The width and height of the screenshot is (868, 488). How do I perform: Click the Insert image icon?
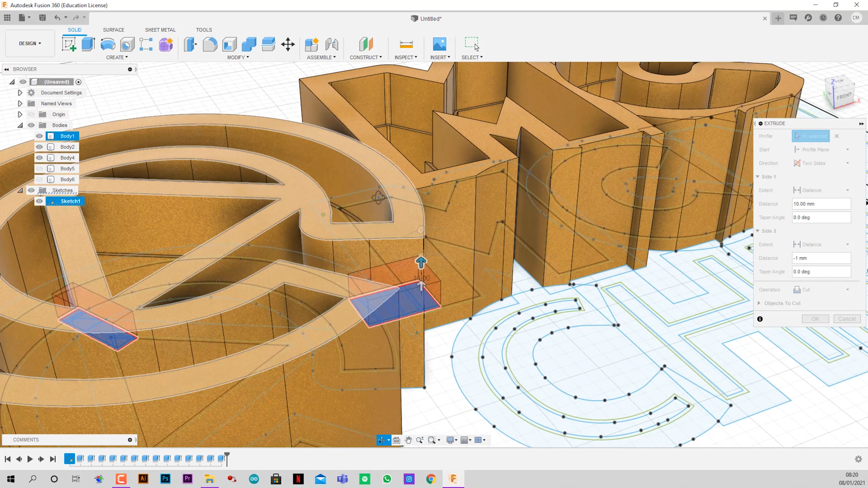(439, 44)
